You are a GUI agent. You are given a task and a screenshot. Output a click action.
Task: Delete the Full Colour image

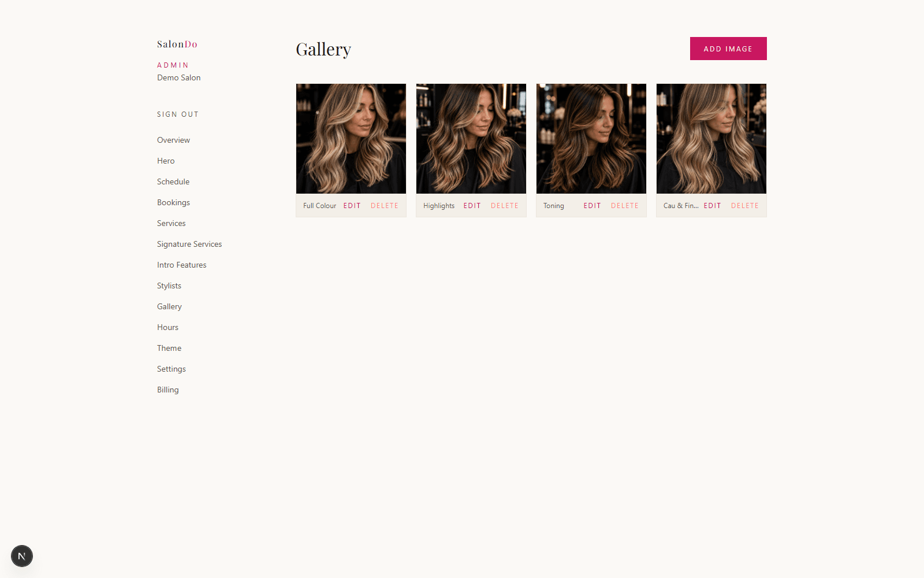tap(385, 206)
